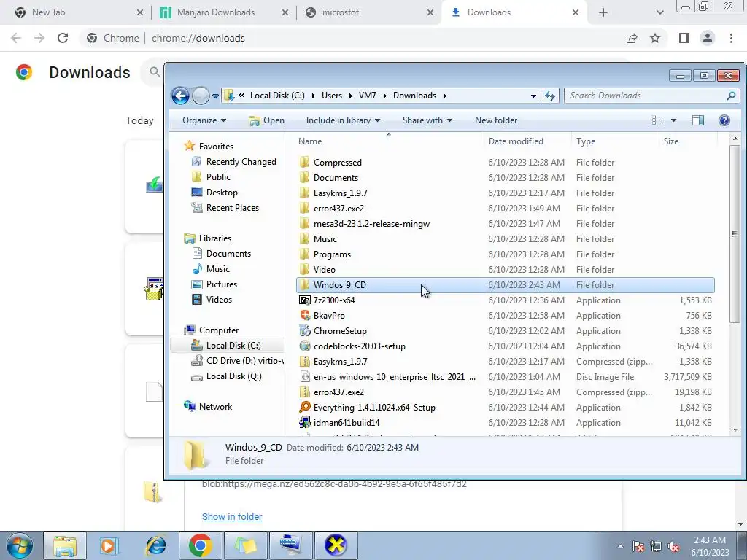The height and width of the screenshot is (560, 747).
Task: Select the 7z2300-x64 application icon
Action: pyautogui.click(x=304, y=300)
